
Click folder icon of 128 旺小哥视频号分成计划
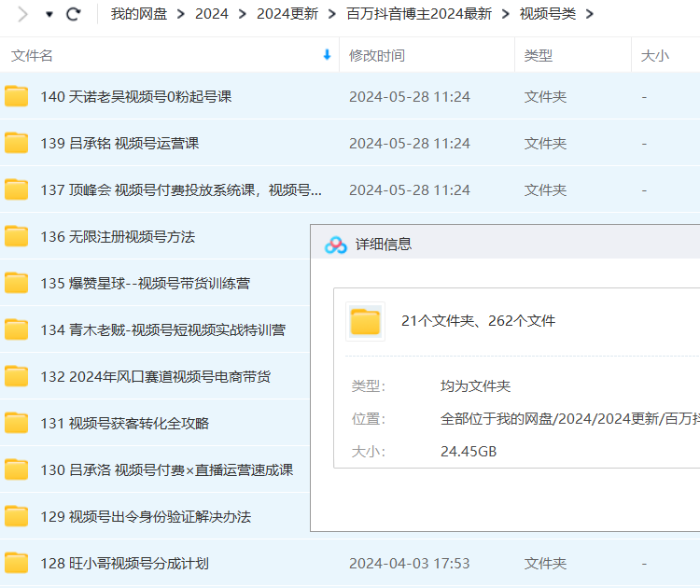coord(17,563)
